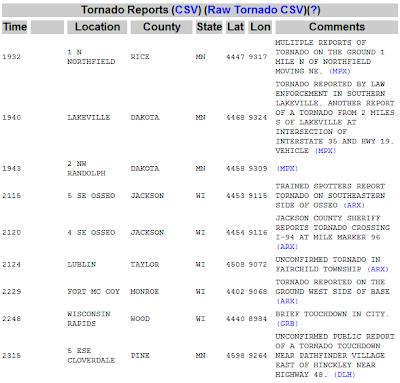Screen dimensions: 400x383
Task: Click latitude 4402 in Fort Mc Coy row
Action: (x=235, y=292)
